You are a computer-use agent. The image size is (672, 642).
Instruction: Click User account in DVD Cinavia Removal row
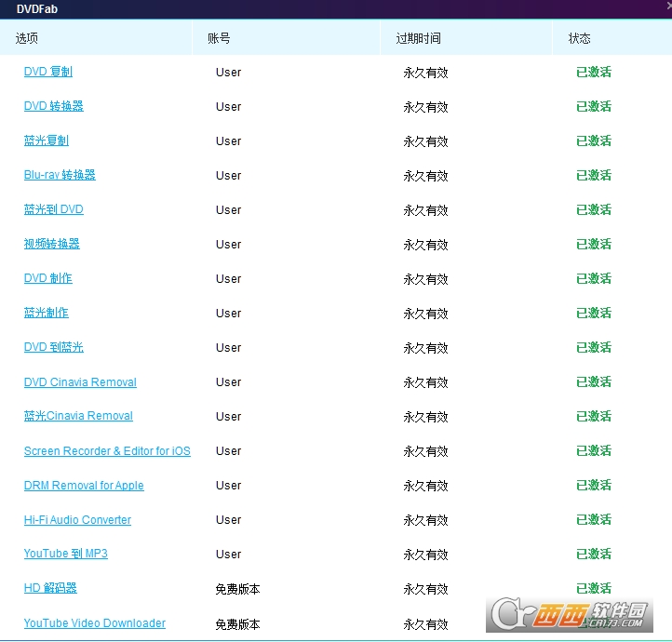coord(228,381)
